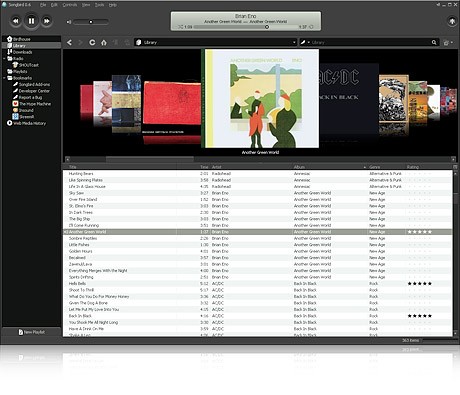Open the location bar dropdown arrow
Screen dimensions: 460x395
click(294, 42)
